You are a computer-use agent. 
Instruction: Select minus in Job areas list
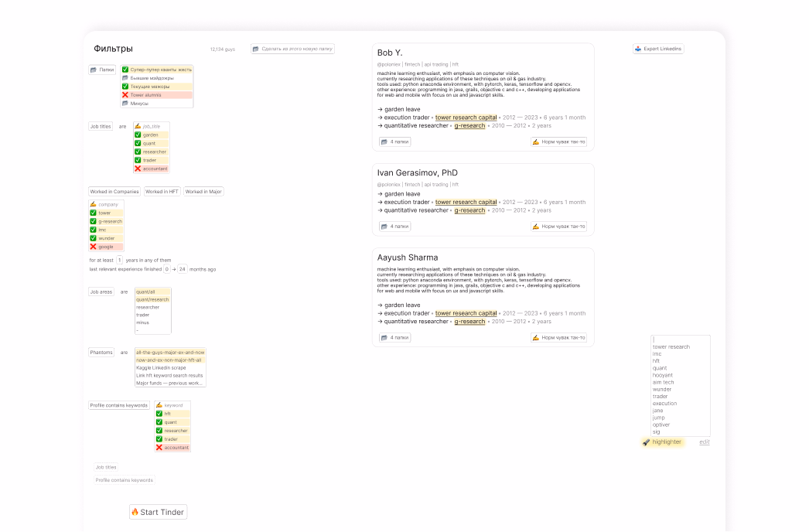tap(152, 323)
